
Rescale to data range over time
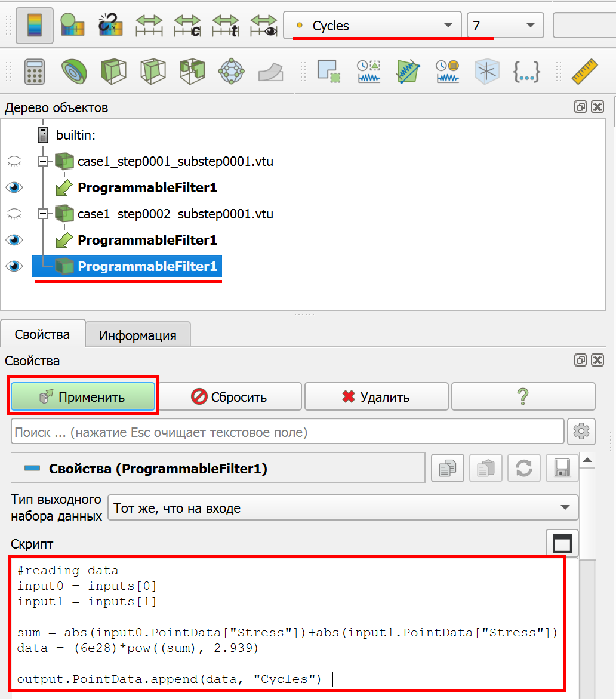226,26
